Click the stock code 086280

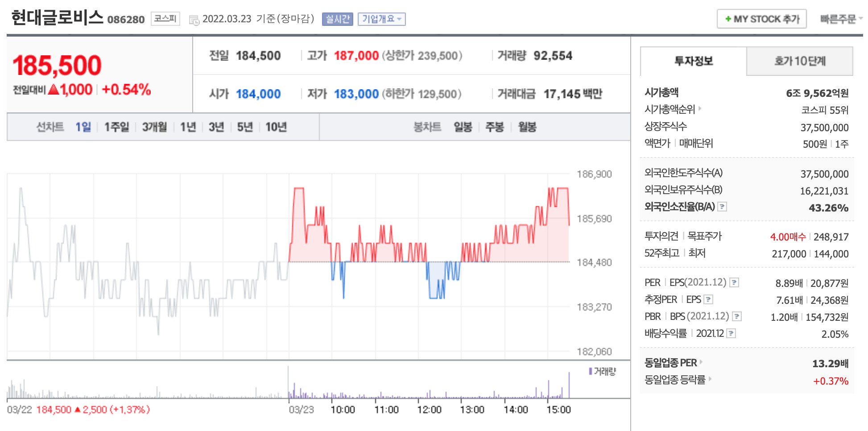tap(126, 20)
